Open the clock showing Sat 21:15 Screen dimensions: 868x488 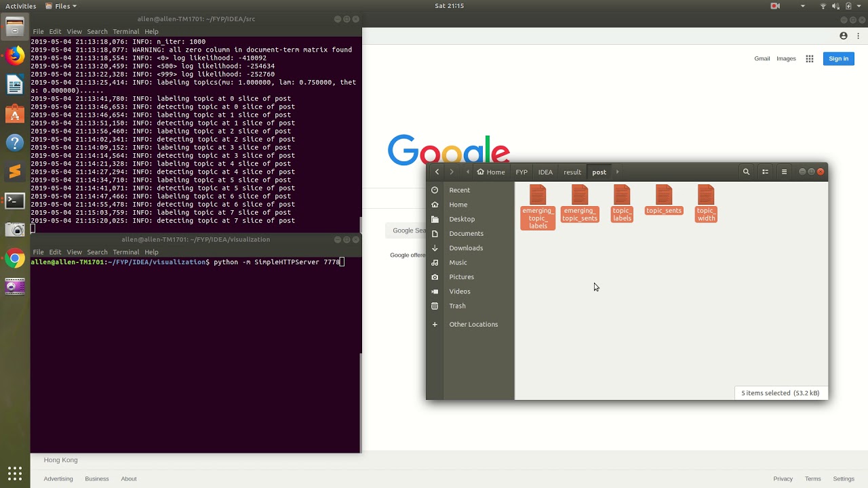(449, 6)
